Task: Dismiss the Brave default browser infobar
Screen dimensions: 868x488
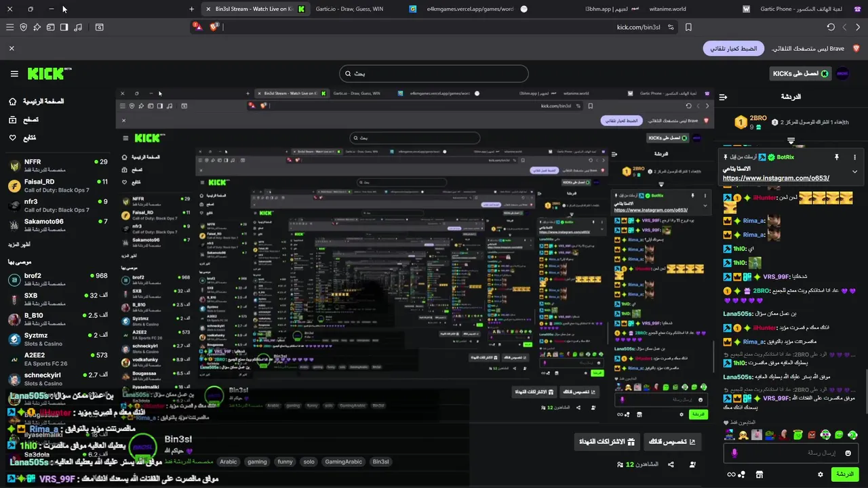Action: [12, 48]
